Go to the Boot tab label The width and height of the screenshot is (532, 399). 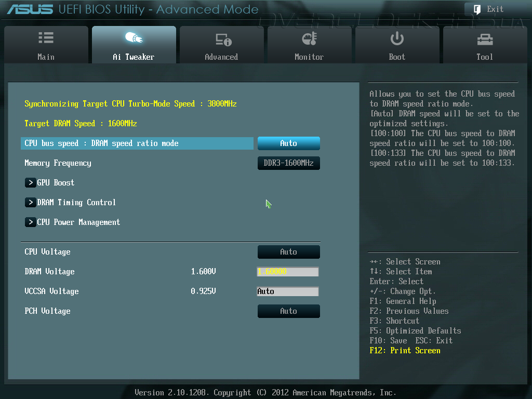click(397, 57)
